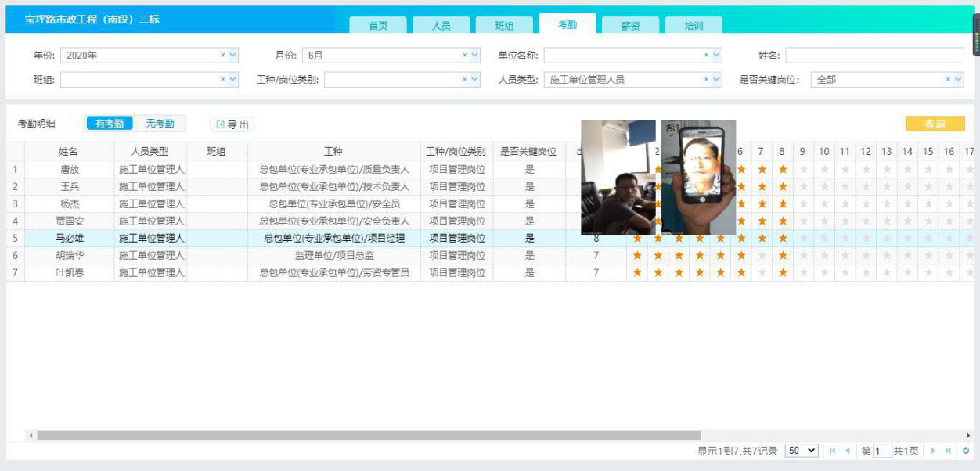Click the 是否关键岗位 column header
Viewport: 980px width, 471px height.
point(529,151)
